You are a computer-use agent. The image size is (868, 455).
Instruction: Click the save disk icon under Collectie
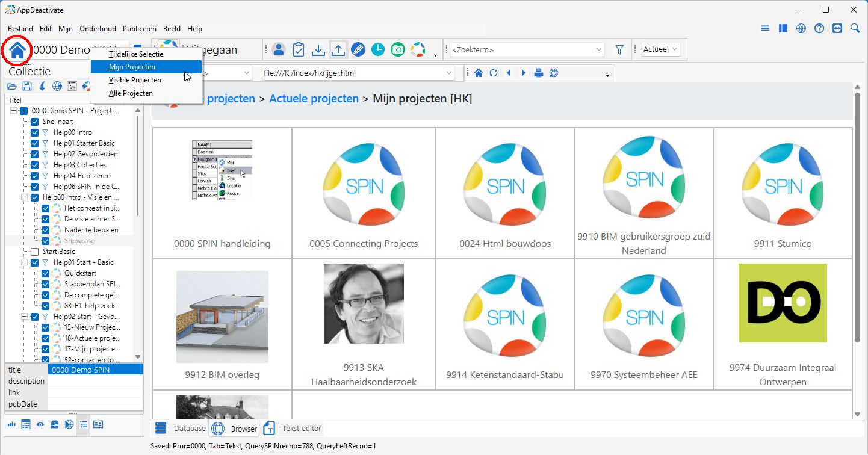[27, 87]
